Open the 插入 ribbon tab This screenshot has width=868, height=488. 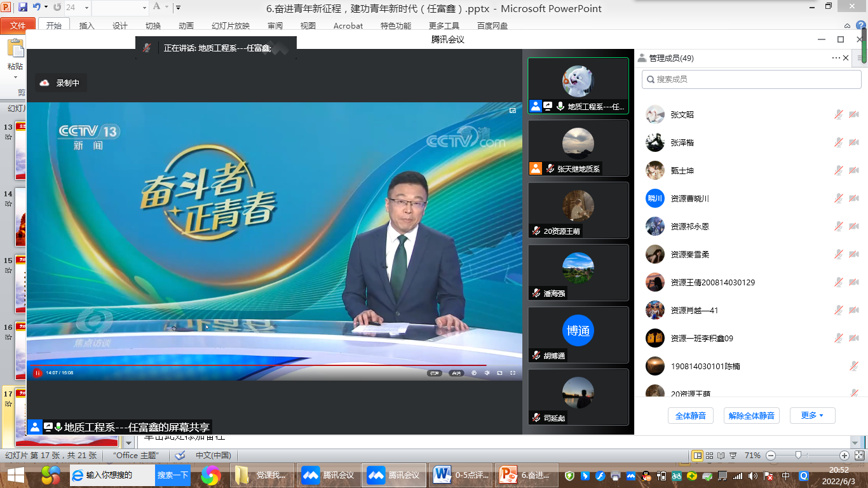pyautogui.click(x=86, y=26)
